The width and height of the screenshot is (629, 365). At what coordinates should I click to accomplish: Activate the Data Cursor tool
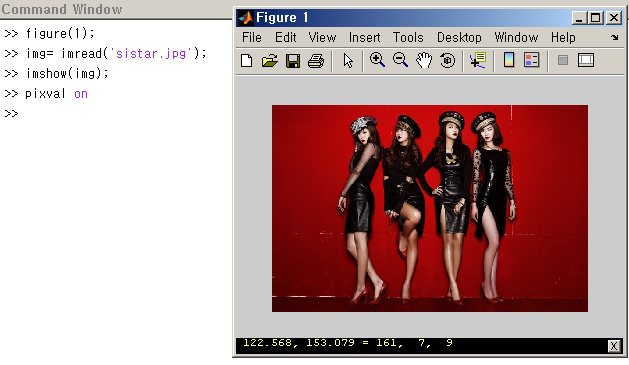pyautogui.click(x=478, y=60)
